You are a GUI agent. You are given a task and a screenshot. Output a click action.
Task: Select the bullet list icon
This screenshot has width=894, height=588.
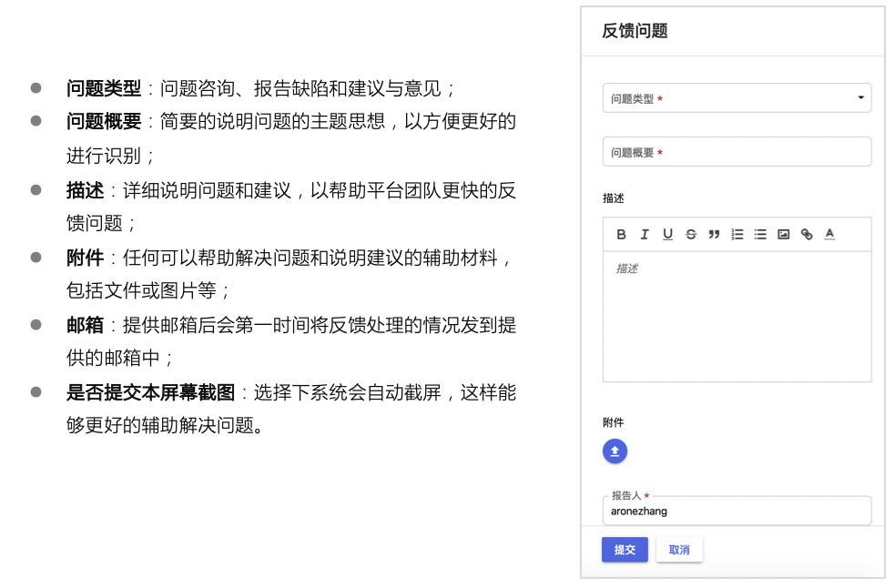(x=759, y=234)
